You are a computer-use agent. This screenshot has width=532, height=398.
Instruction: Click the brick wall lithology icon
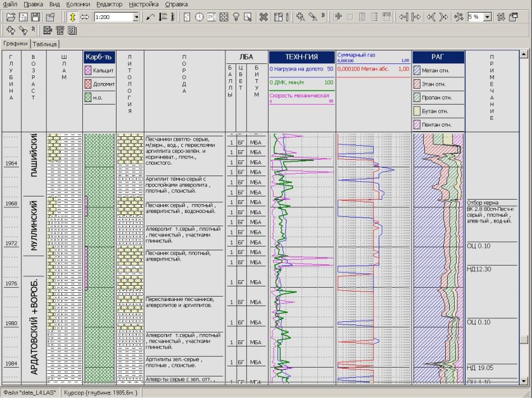click(224, 18)
